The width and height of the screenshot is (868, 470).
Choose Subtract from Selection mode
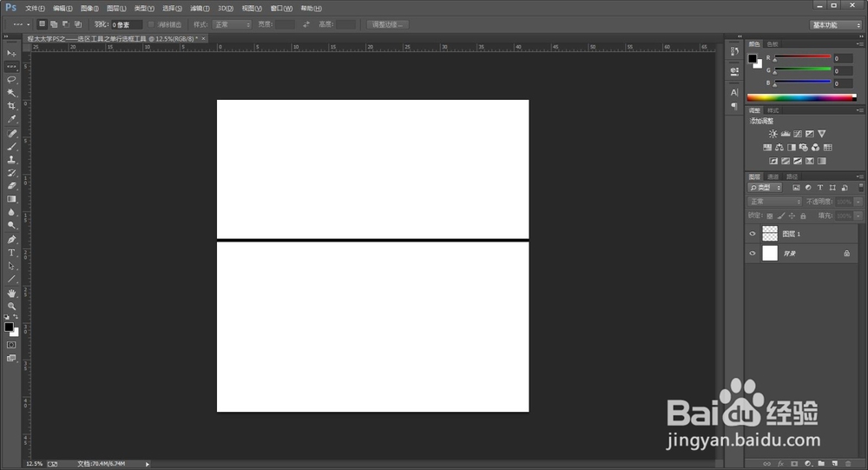pyautogui.click(x=66, y=24)
